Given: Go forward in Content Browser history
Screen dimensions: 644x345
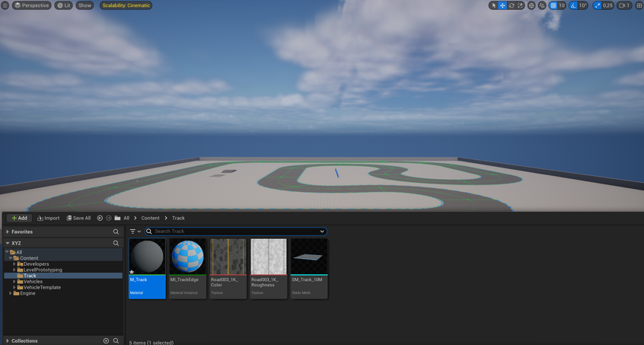Looking at the screenshot, I should [x=109, y=218].
